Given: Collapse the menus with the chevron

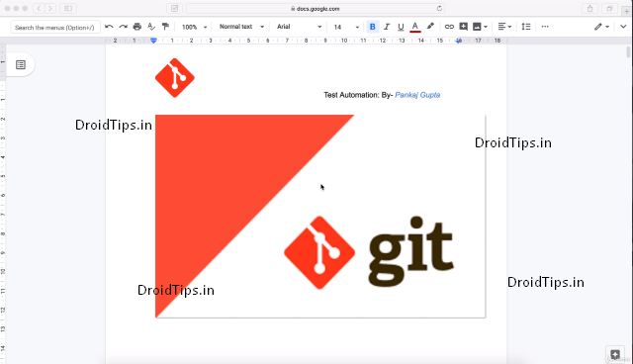Looking at the screenshot, I should [x=623, y=27].
